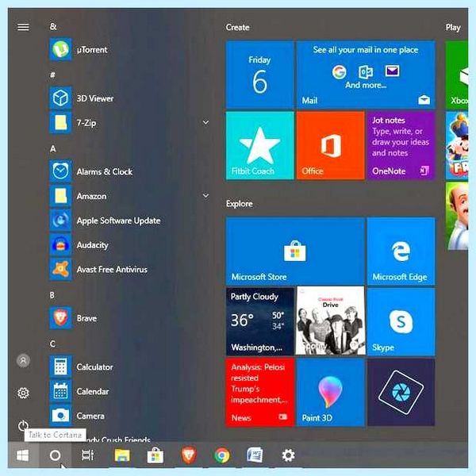Launch Brave from the app list
476x476 pixels.
pos(129,318)
